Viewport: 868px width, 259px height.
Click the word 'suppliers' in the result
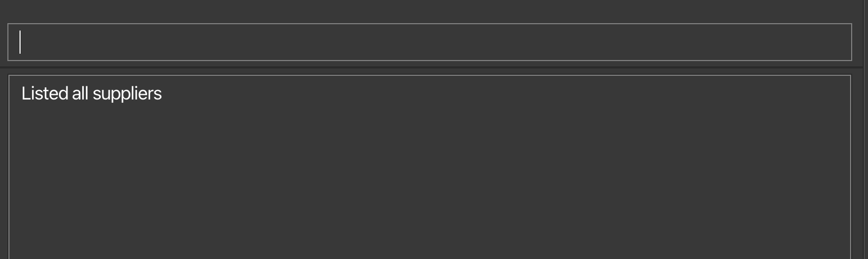pyautogui.click(x=127, y=94)
